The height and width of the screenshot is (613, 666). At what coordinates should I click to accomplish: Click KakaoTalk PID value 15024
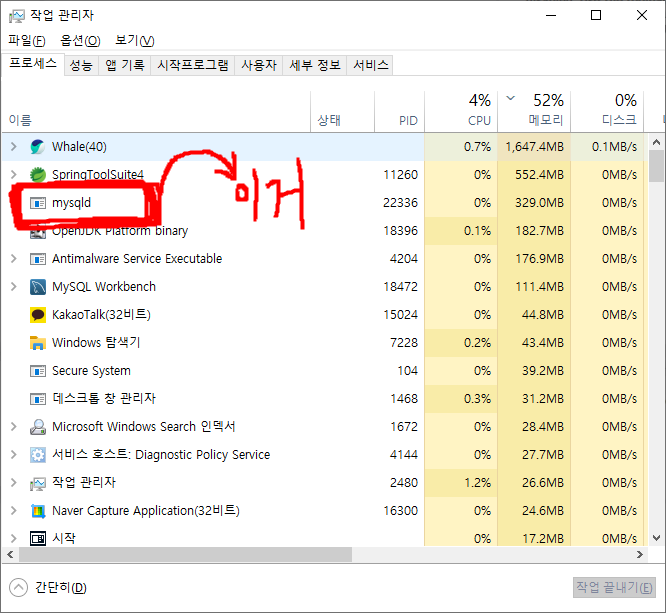click(400, 315)
